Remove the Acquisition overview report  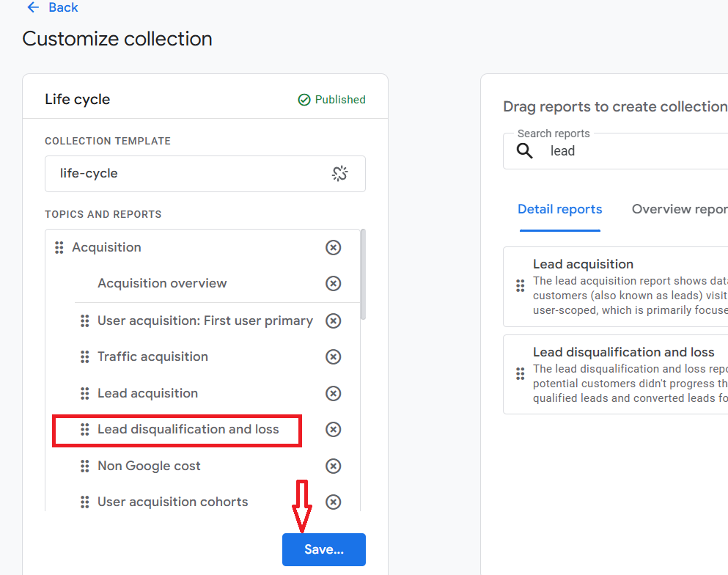(x=334, y=284)
